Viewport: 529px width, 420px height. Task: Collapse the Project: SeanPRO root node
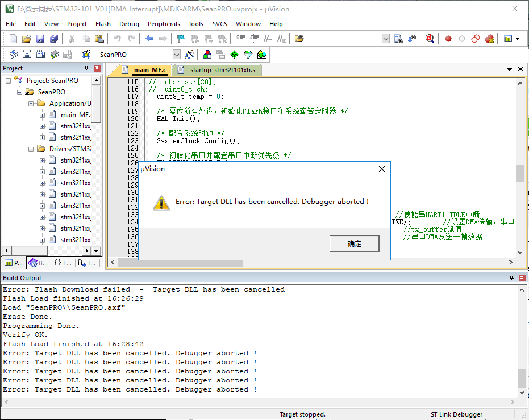pyautogui.click(x=8, y=81)
